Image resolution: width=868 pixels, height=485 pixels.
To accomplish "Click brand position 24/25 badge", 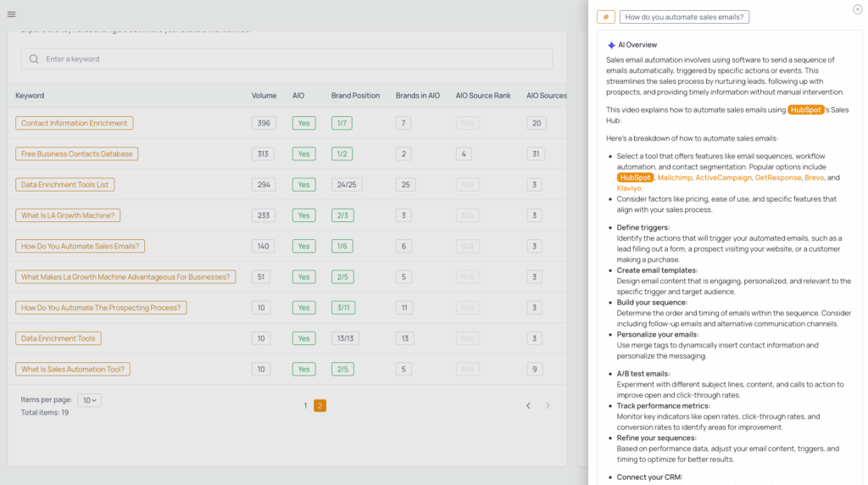I will pos(347,185).
